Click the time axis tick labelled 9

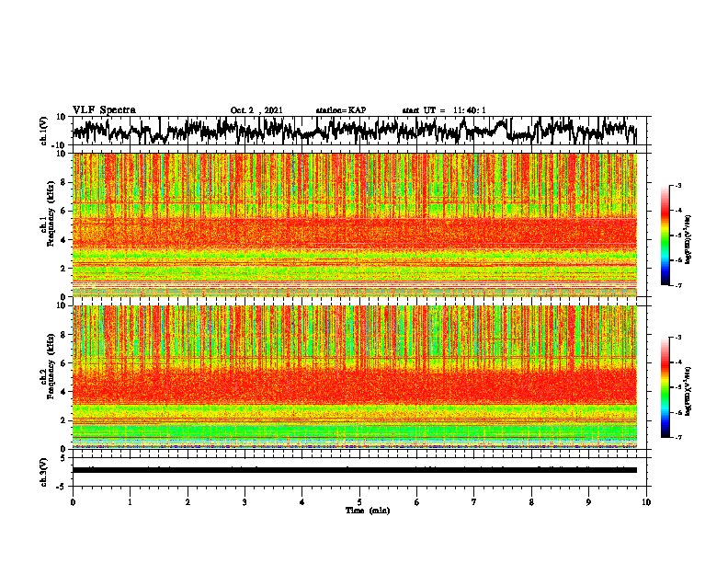pyautogui.click(x=588, y=502)
